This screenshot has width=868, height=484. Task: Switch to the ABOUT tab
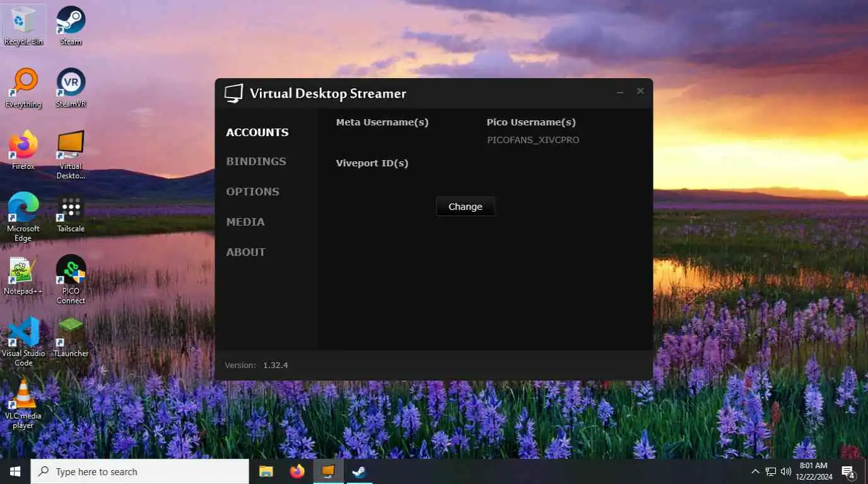(245, 252)
